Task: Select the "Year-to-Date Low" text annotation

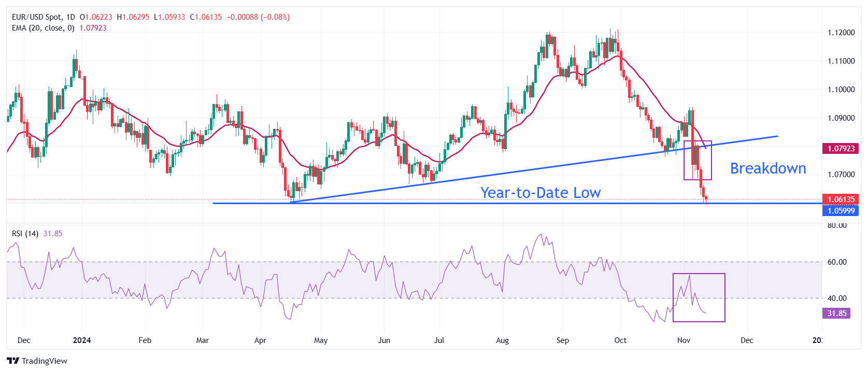Action: [x=540, y=193]
